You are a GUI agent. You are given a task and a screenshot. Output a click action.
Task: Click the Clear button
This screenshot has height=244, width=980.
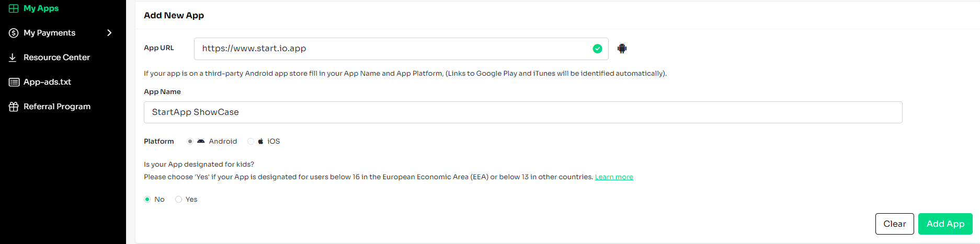pos(895,224)
